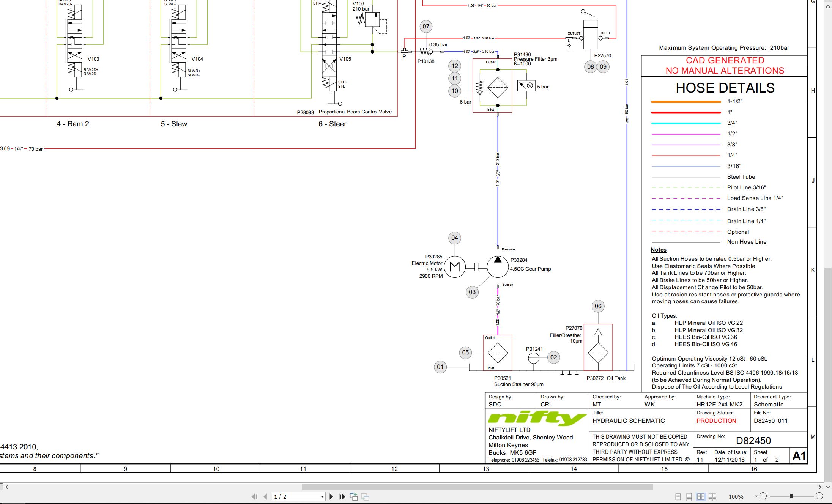Click the file number D82450_011
The height and width of the screenshot is (504, 832).
coord(771,421)
